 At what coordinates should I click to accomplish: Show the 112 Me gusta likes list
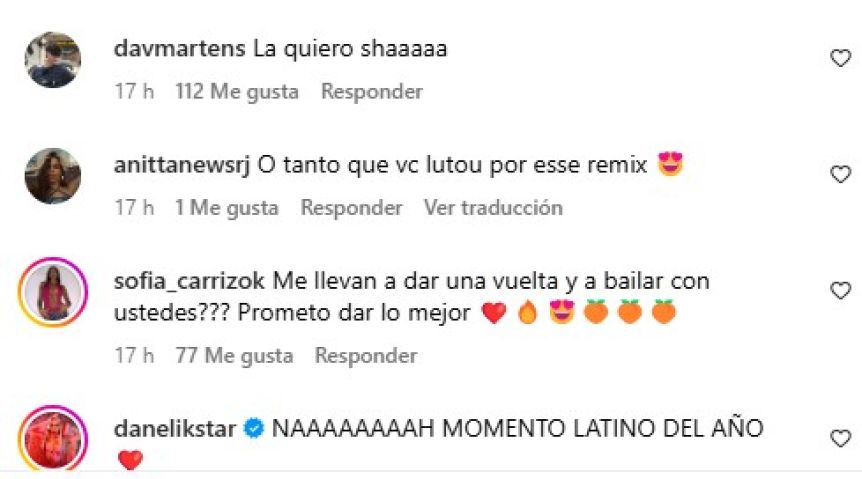(237, 91)
